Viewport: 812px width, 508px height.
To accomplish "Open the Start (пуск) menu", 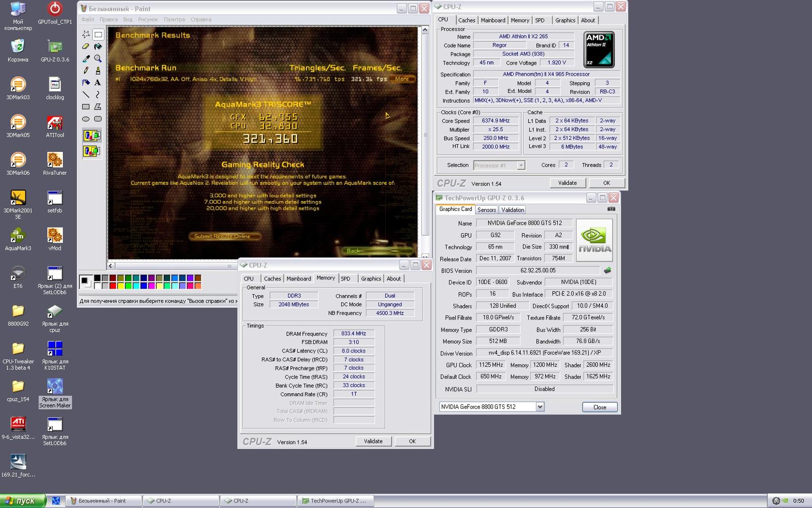I will point(23,501).
